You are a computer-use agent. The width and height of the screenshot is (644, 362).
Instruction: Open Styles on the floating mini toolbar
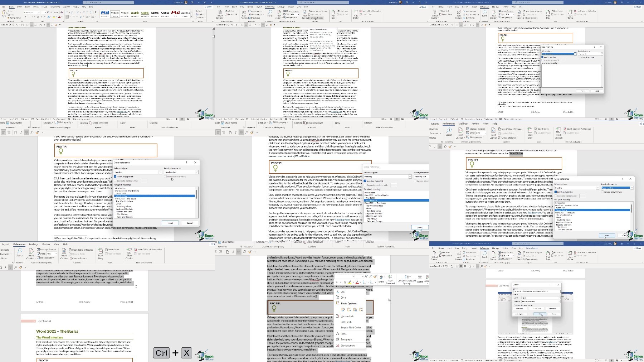coord(381,279)
